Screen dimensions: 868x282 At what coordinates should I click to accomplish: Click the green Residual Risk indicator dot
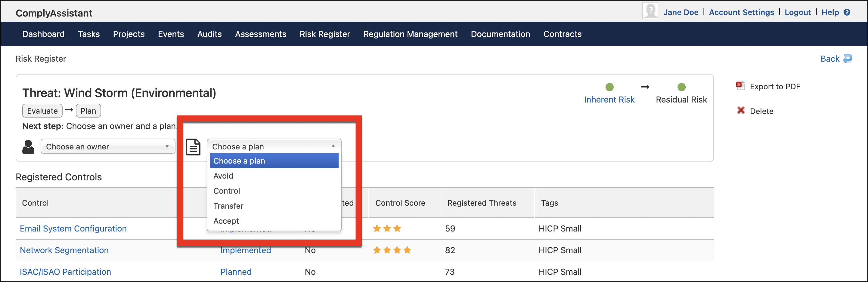[681, 87]
